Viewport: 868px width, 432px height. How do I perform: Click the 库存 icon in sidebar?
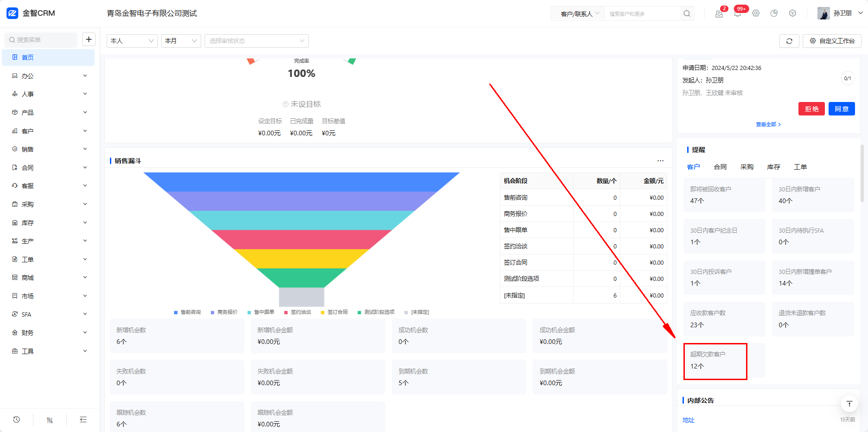point(15,223)
